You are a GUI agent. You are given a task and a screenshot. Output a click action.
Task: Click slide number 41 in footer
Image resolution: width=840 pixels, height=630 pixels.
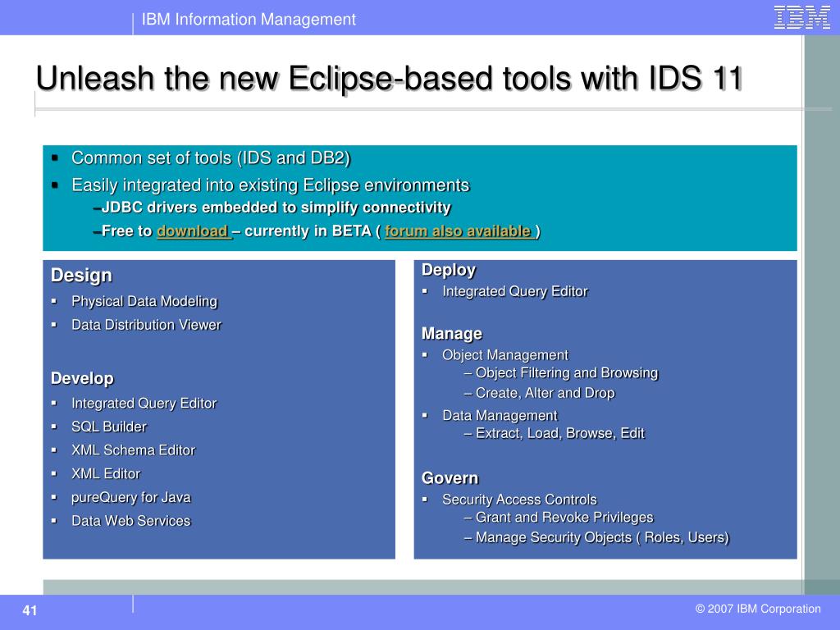30,610
